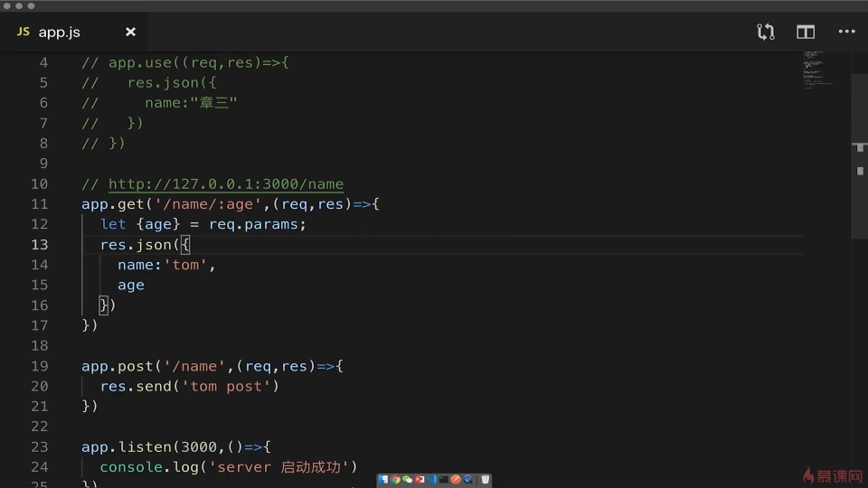
Task: Select line number 13 in the gutter
Action: (x=39, y=244)
